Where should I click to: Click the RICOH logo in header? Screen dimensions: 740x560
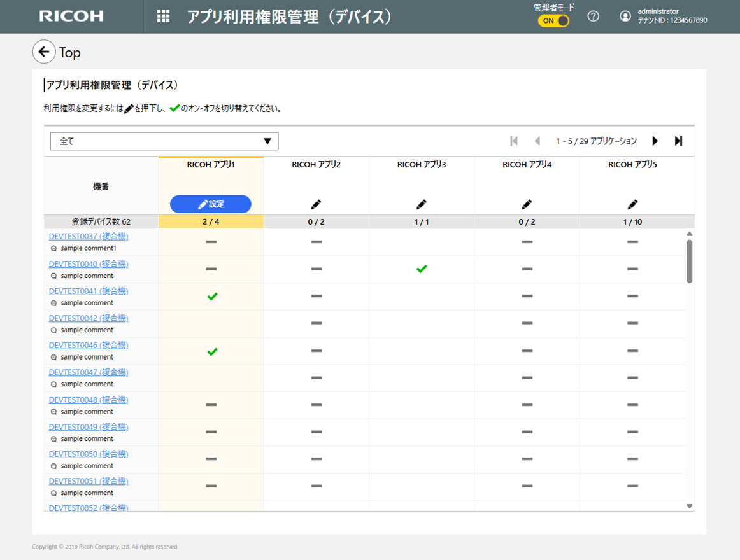pyautogui.click(x=71, y=17)
